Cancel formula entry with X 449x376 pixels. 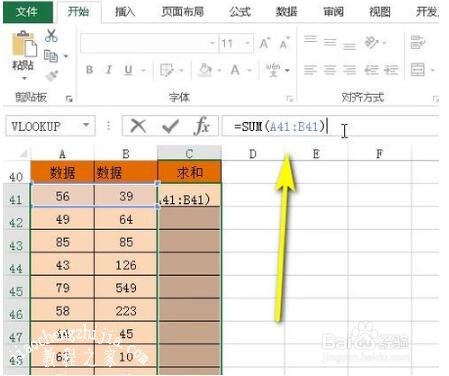138,126
